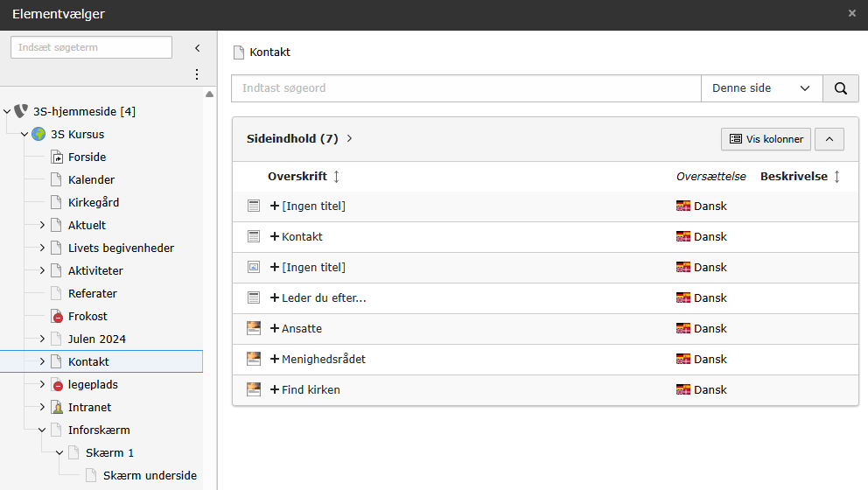
Task: Click the page icon for Frokost
Action: click(57, 316)
